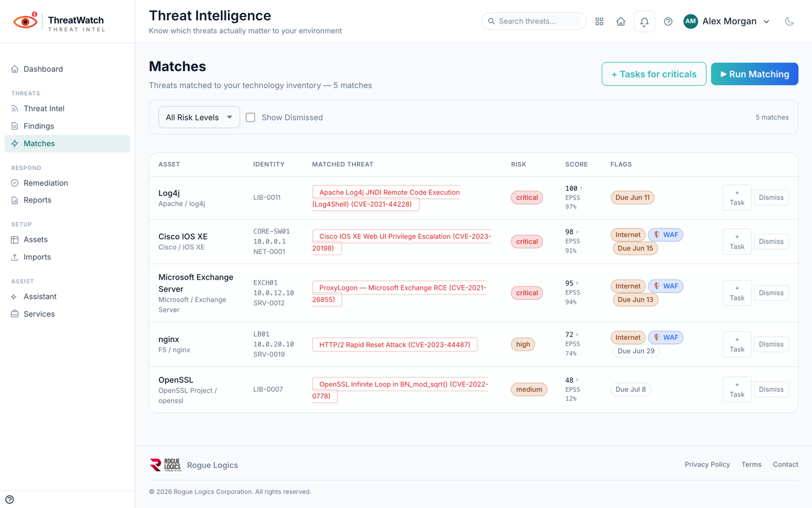
Task: Open Imports page
Action: pos(67,257)
